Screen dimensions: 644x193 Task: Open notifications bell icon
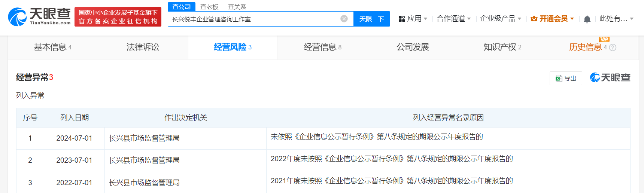click(587, 19)
